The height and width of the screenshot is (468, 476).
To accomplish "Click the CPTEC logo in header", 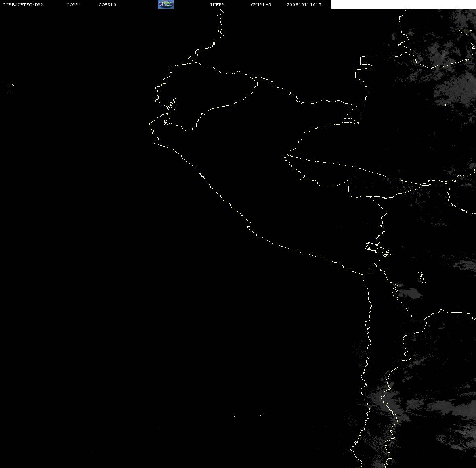I will coord(166,4).
